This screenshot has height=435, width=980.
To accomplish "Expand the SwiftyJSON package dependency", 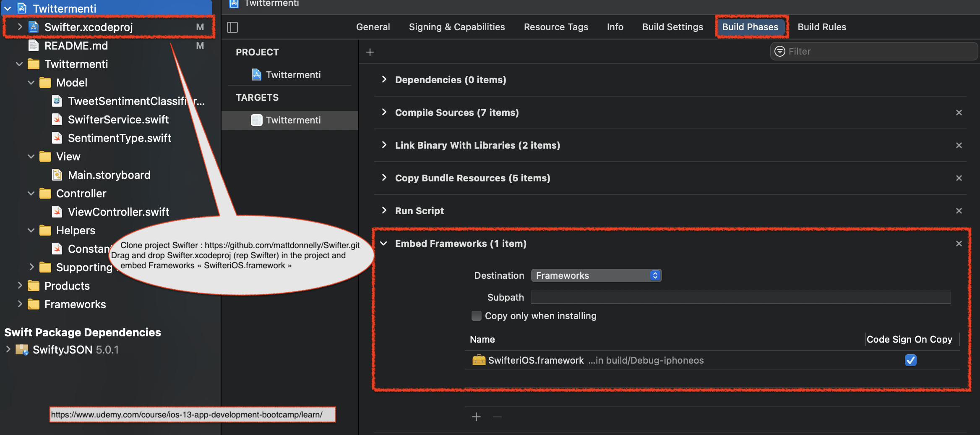I will (8, 349).
